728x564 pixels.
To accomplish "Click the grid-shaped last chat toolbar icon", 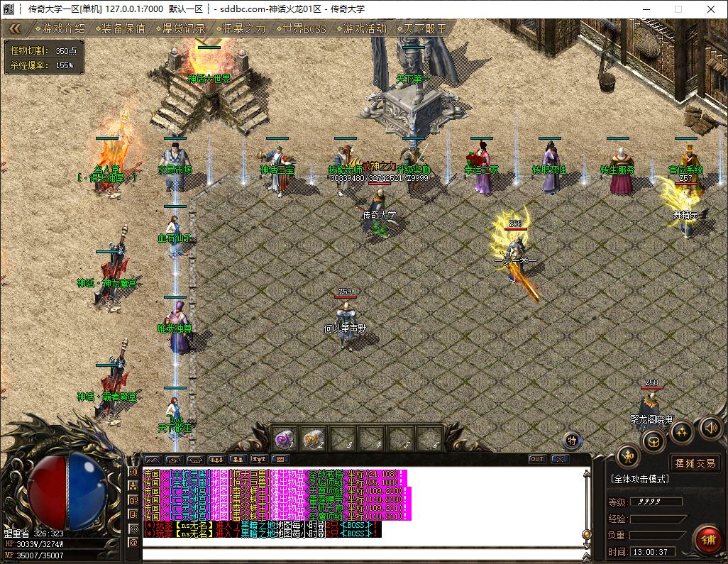I will 280,460.
